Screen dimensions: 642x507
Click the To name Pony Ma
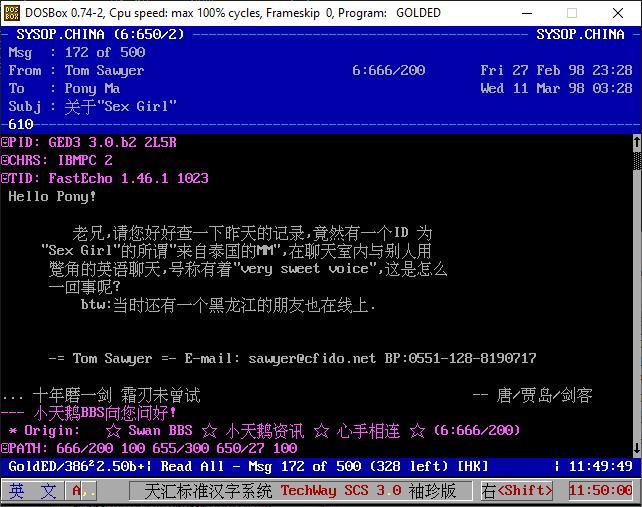[x=96, y=89]
